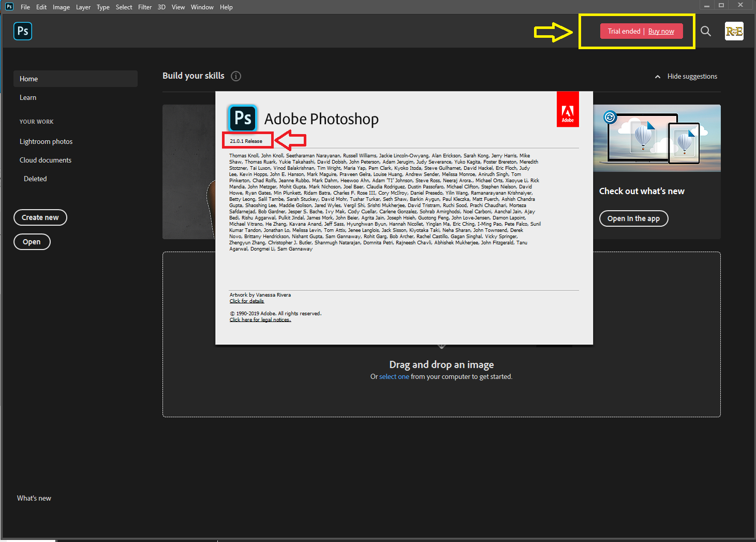
Task: Click the 'Build your skills' heading
Action: click(194, 76)
